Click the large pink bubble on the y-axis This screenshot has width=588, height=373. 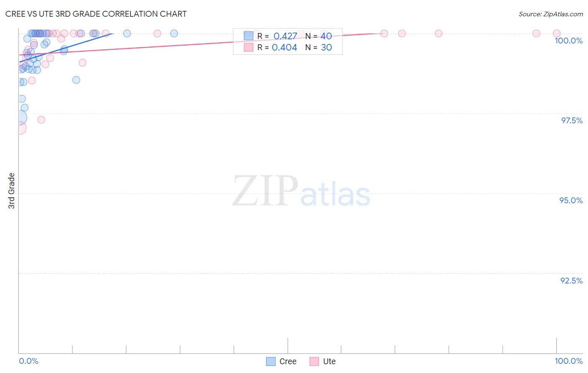pos(19,128)
